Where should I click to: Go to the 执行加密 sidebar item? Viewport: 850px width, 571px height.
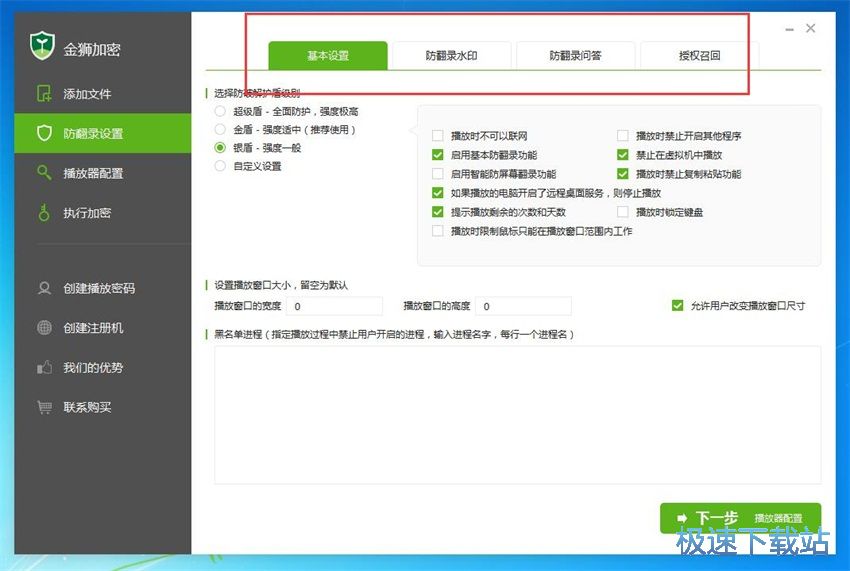click(x=102, y=213)
